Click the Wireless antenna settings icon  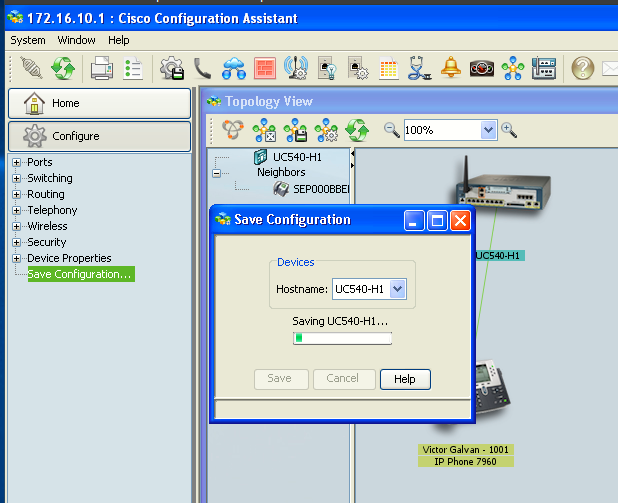pyautogui.click(x=296, y=68)
